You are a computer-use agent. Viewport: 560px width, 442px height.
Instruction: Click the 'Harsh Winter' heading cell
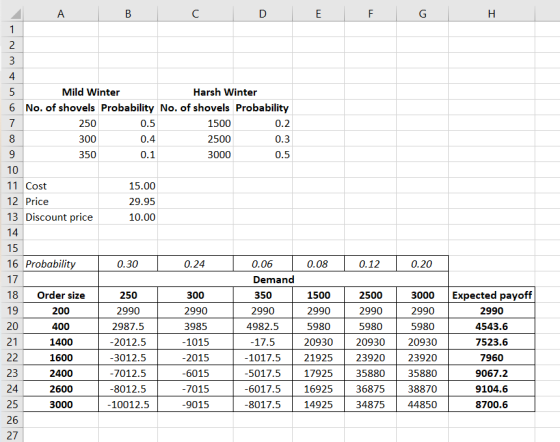tap(225, 92)
